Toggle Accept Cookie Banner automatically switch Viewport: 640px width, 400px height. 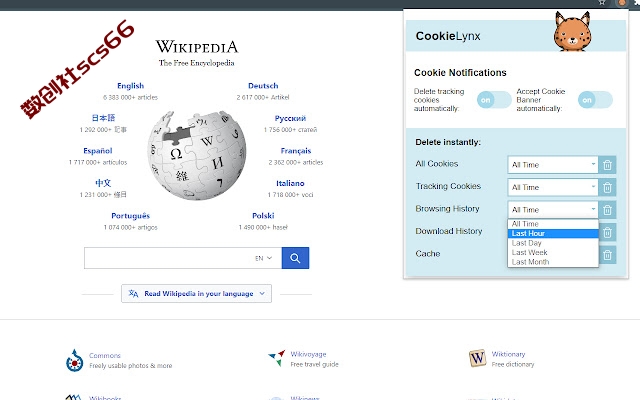click(x=595, y=100)
